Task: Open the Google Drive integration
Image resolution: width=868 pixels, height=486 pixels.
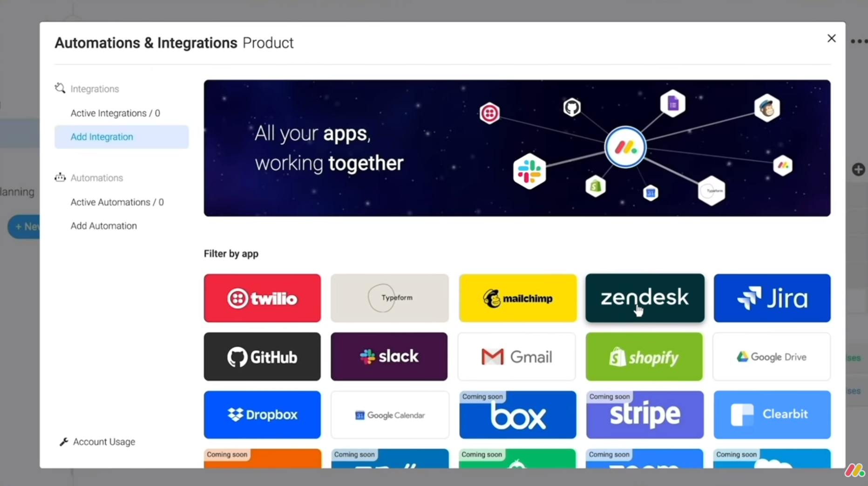Action: tap(772, 356)
